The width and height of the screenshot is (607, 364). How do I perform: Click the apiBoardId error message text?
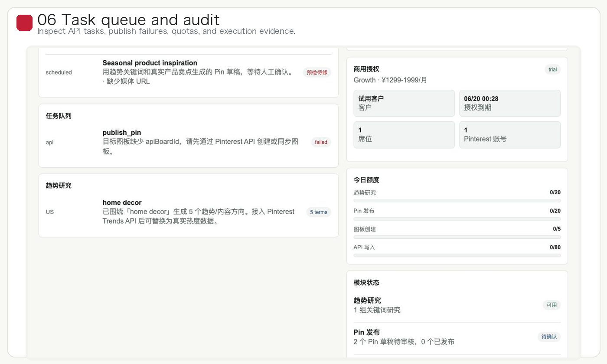tap(200, 146)
